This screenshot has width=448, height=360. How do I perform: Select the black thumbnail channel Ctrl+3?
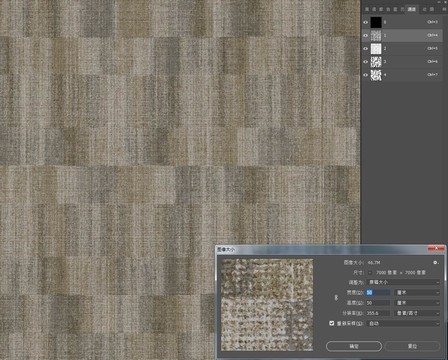pyautogui.click(x=376, y=22)
